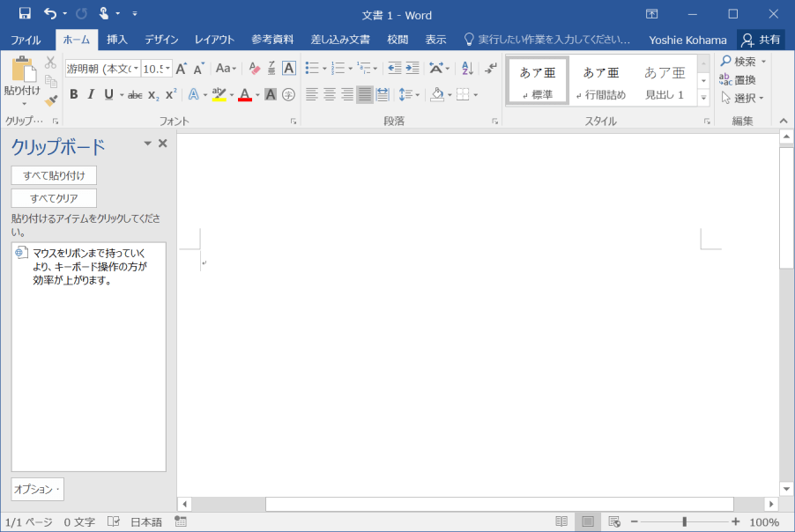Toggle character shading A
Screen dimensions: 795x532
coord(271,94)
